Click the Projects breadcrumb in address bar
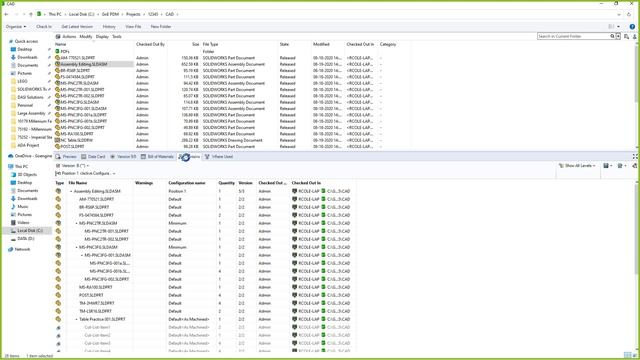Screen dimensions: 640x360 133,14
